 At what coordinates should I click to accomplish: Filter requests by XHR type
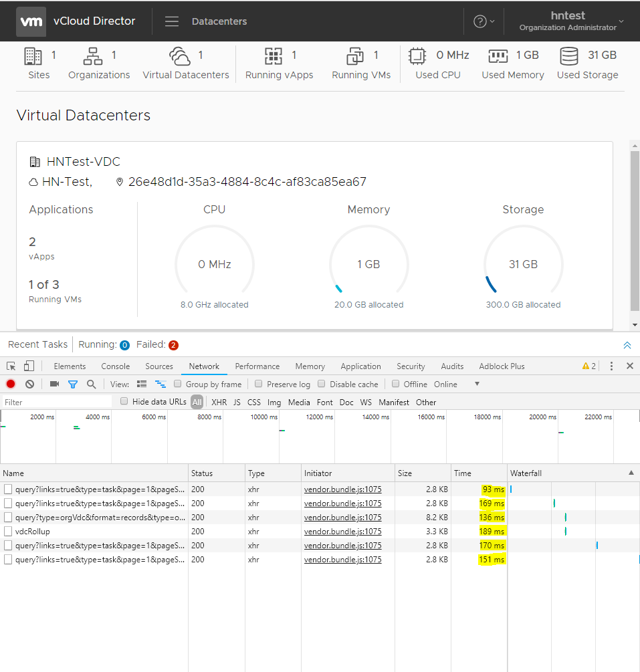click(x=219, y=402)
